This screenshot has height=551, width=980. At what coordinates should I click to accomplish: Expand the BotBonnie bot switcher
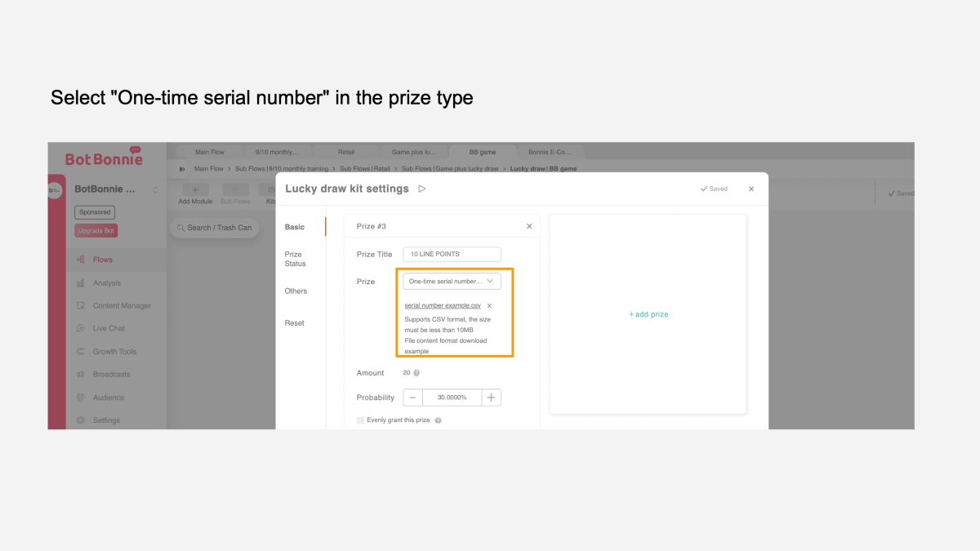point(155,189)
